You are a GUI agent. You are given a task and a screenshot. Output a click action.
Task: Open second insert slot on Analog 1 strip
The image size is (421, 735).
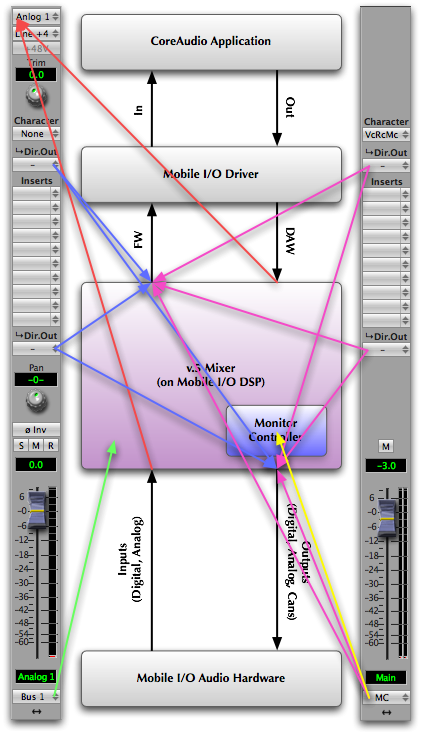coord(36,207)
